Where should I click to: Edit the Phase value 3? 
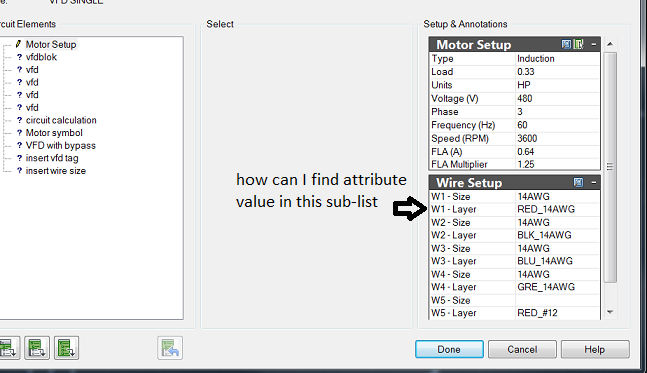[x=557, y=112]
